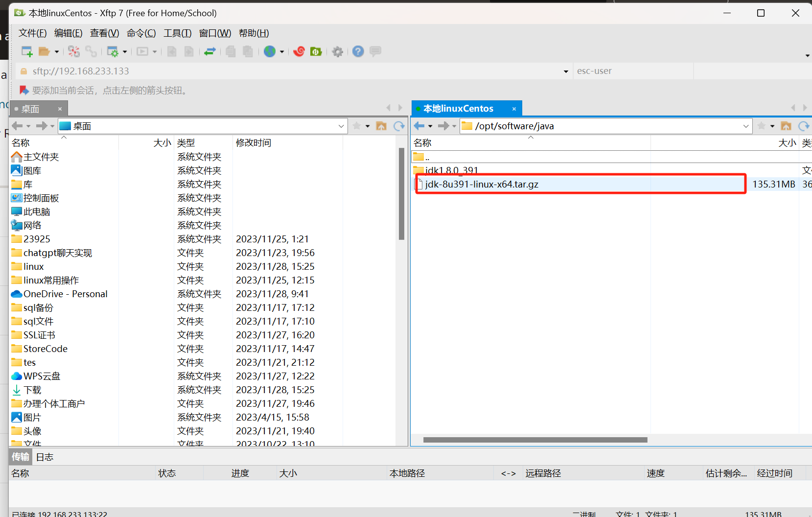Sort local files by 类型 column
The image size is (812, 517).
click(203, 142)
